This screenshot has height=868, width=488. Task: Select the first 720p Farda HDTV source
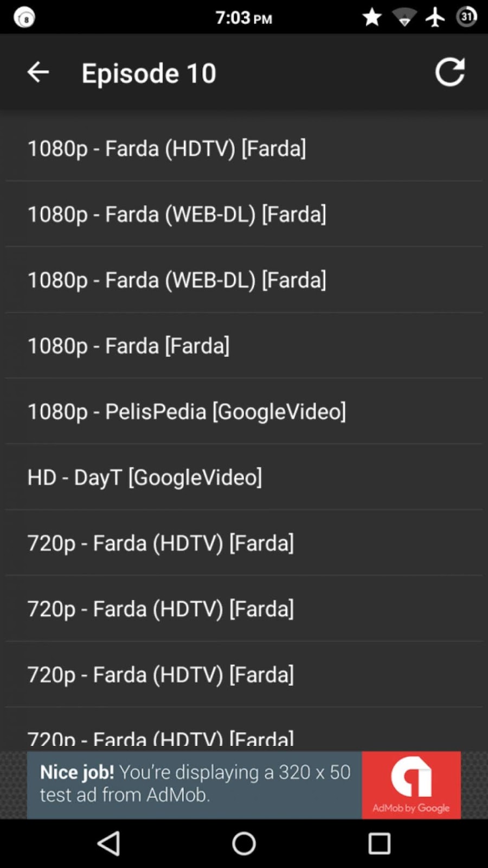click(x=161, y=542)
